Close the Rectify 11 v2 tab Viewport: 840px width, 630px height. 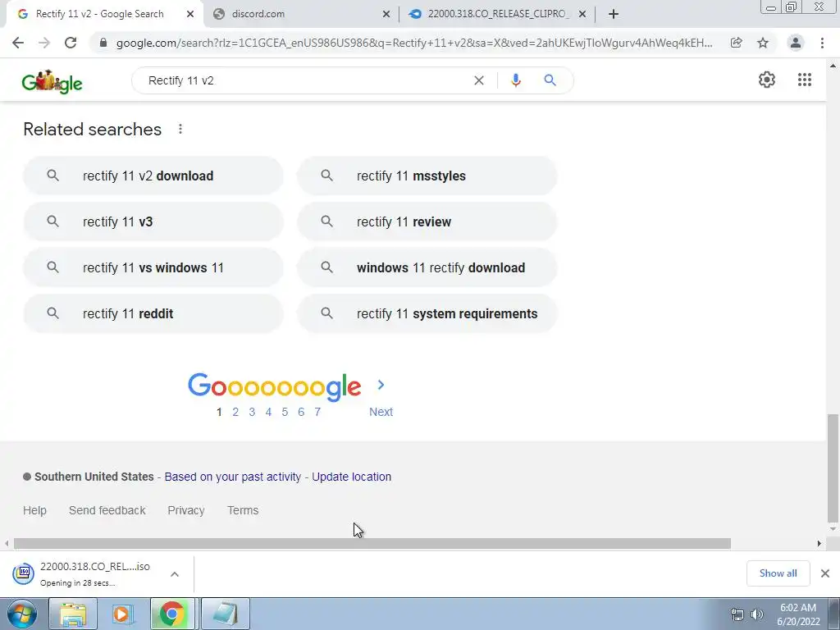click(190, 15)
